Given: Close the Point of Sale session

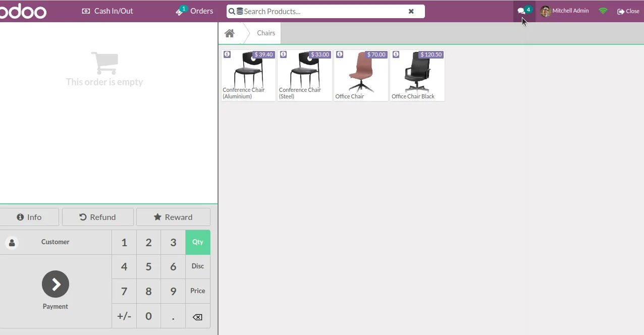Looking at the screenshot, I should point(628,11).
